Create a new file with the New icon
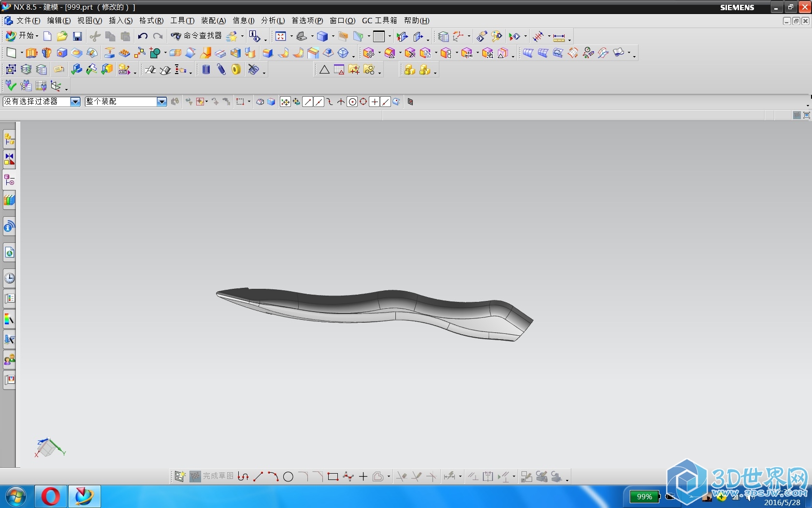 [x=47, y=36]
